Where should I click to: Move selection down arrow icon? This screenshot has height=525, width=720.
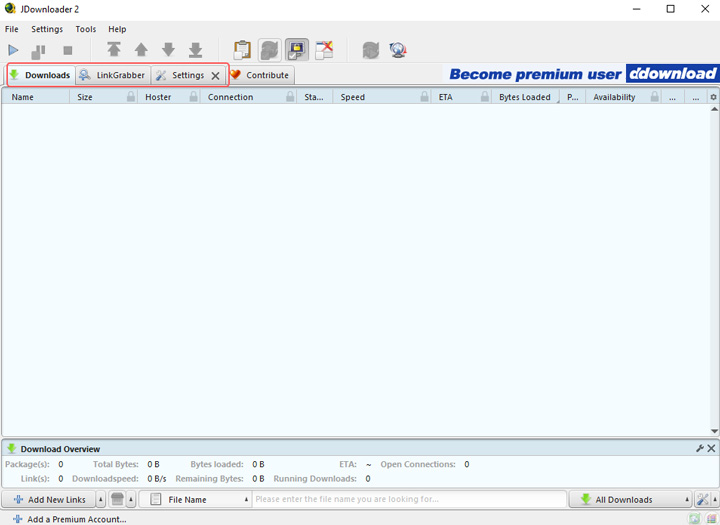169,50
